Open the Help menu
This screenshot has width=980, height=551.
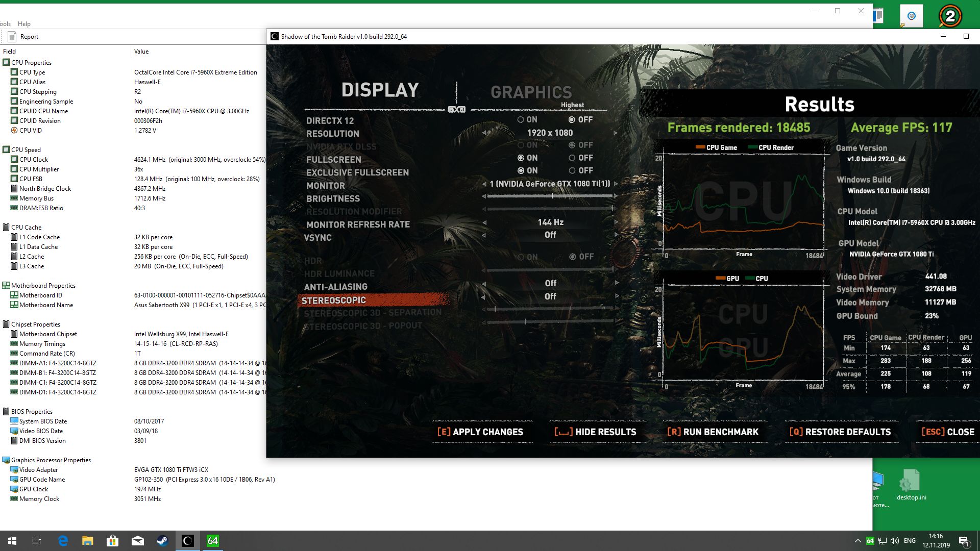pyautogui.click(x=24, y=24)
